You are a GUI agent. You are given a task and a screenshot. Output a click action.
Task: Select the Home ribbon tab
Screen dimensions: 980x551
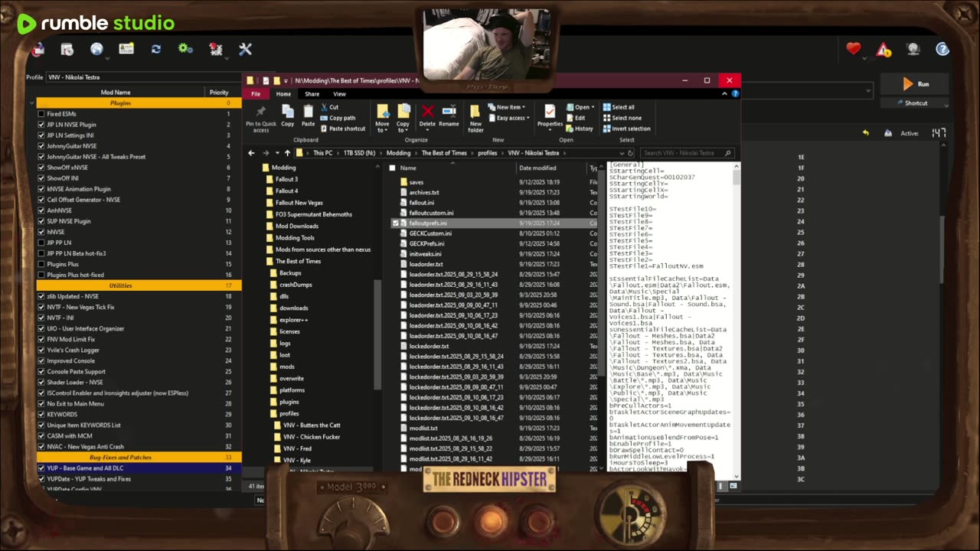tap(283, 94)
